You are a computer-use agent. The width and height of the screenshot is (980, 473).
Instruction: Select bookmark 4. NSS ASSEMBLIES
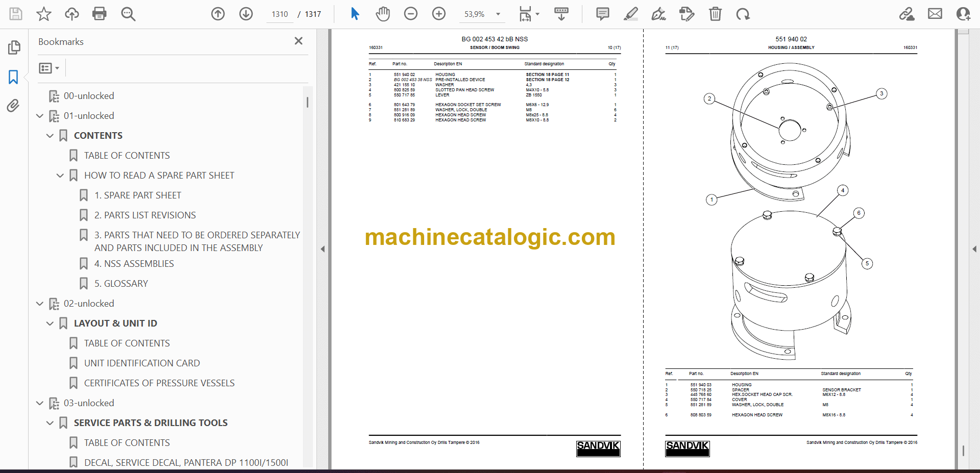point(134,264)
